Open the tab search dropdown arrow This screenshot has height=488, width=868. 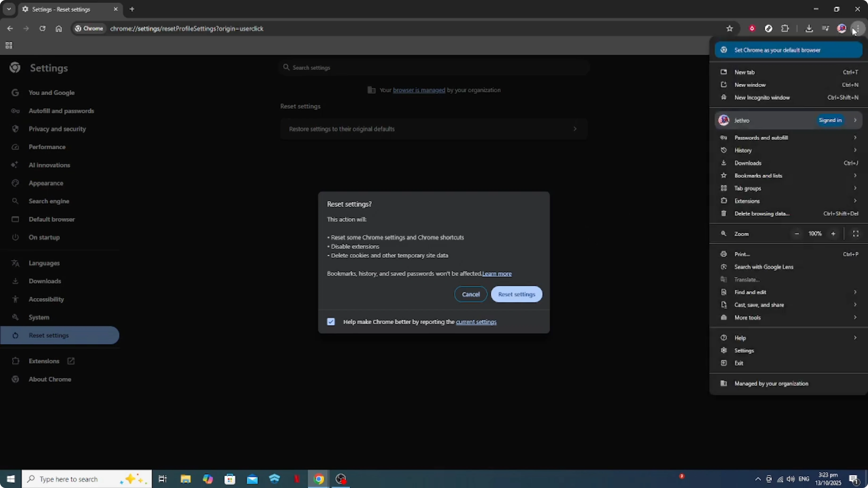click(x=9, y=9)
